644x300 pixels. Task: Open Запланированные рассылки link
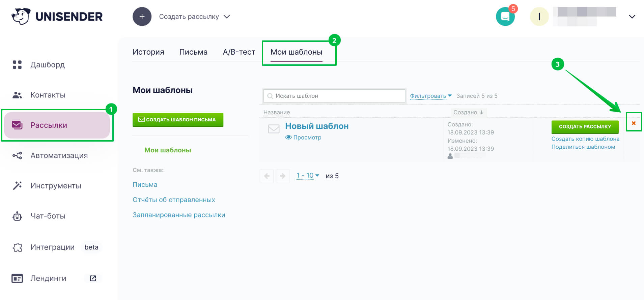tap(179, 215)
